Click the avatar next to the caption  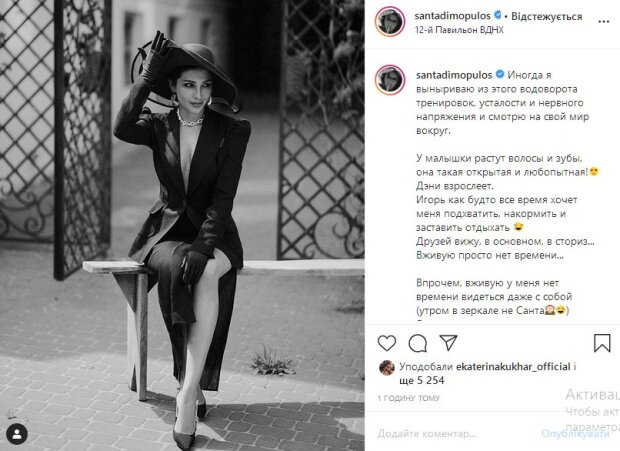[390, 80]
